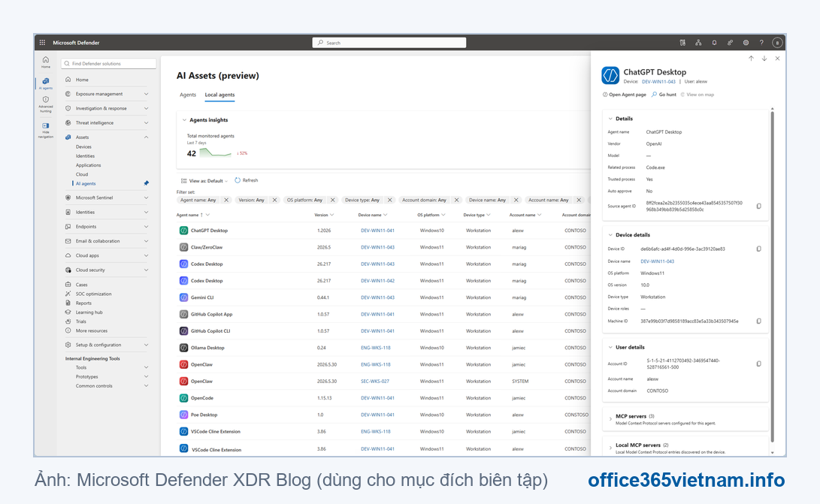Viewport: 820px width, 504px height.
Task: Click the help question mark icon
Action: [761, 43]
